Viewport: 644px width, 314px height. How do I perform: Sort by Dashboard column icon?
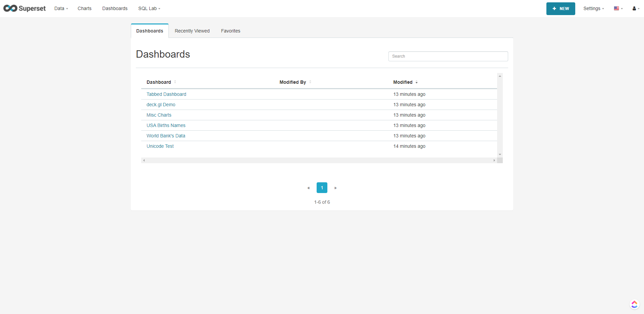pos(175,82)
